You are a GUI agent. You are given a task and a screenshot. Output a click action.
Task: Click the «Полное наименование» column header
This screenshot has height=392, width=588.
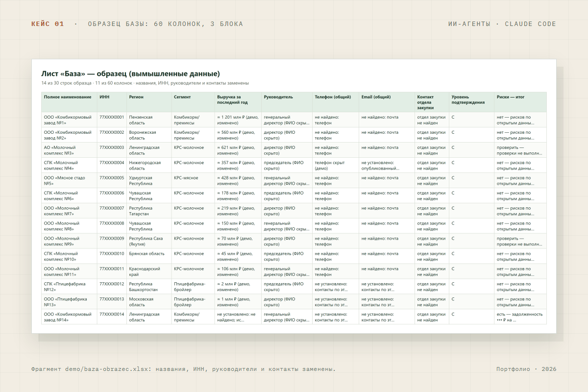(x=69, y=102)
